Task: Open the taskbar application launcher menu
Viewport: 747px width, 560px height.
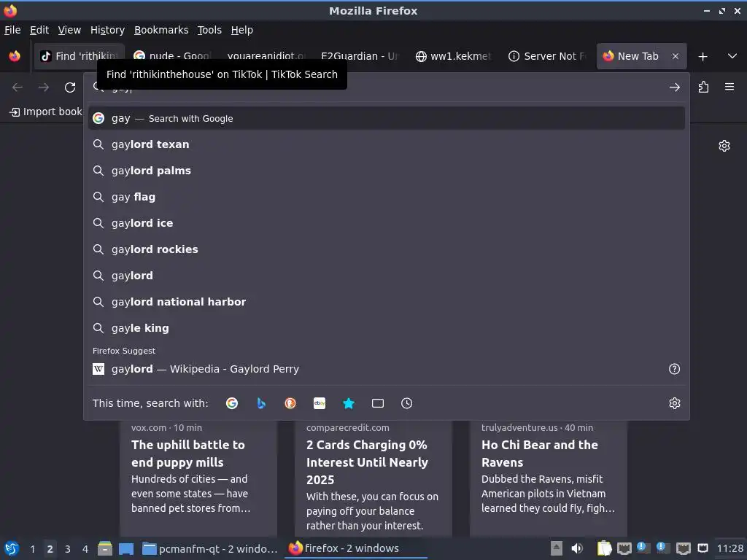Action: click(12, 548)
